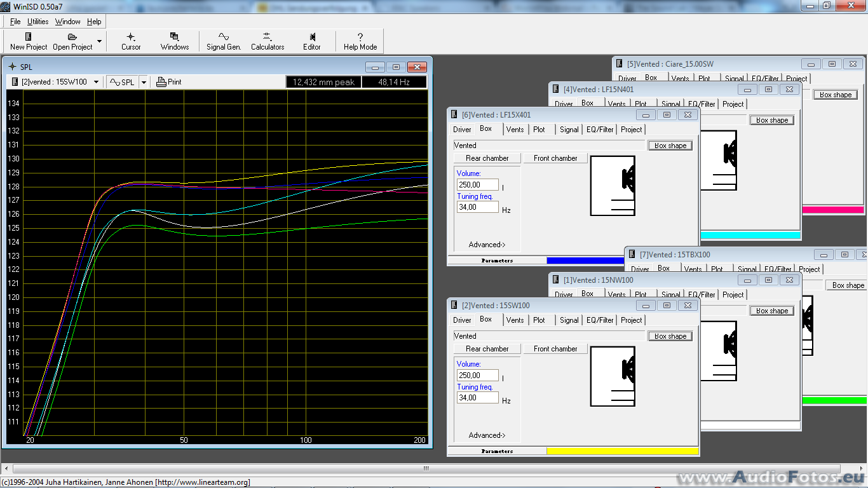Open Project via toolbar icon
The height and width of the screenshot is (488, 868).
(x=72, y=41)
